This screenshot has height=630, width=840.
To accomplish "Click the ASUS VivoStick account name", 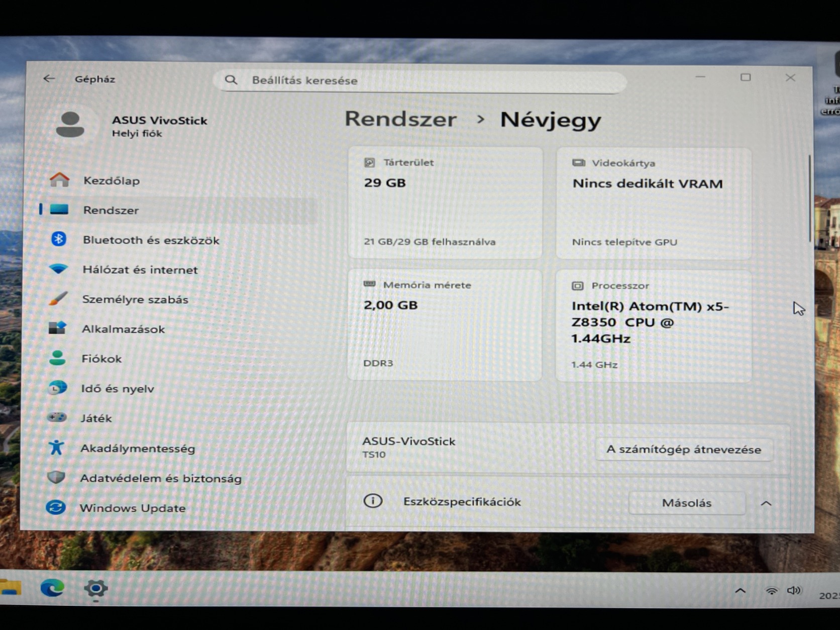I will (159, 120).
